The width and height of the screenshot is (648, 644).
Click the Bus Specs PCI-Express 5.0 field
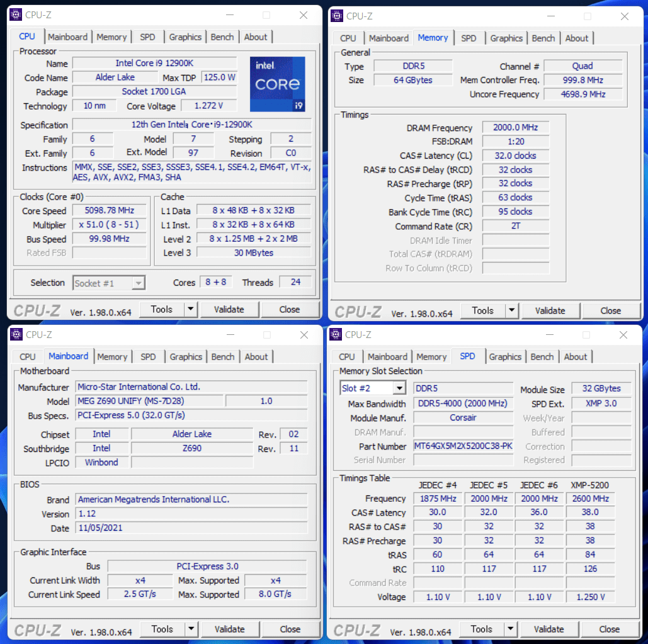[x=191, y=415]
